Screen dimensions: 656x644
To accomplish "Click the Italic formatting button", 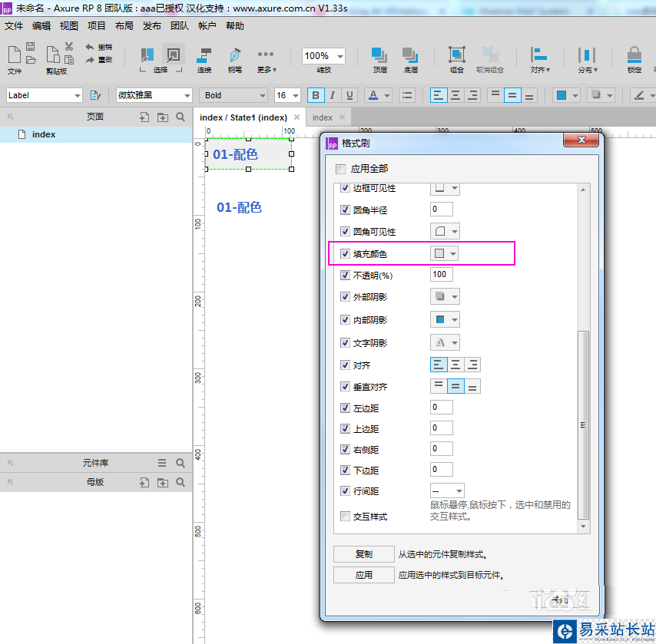I will 333,95.
